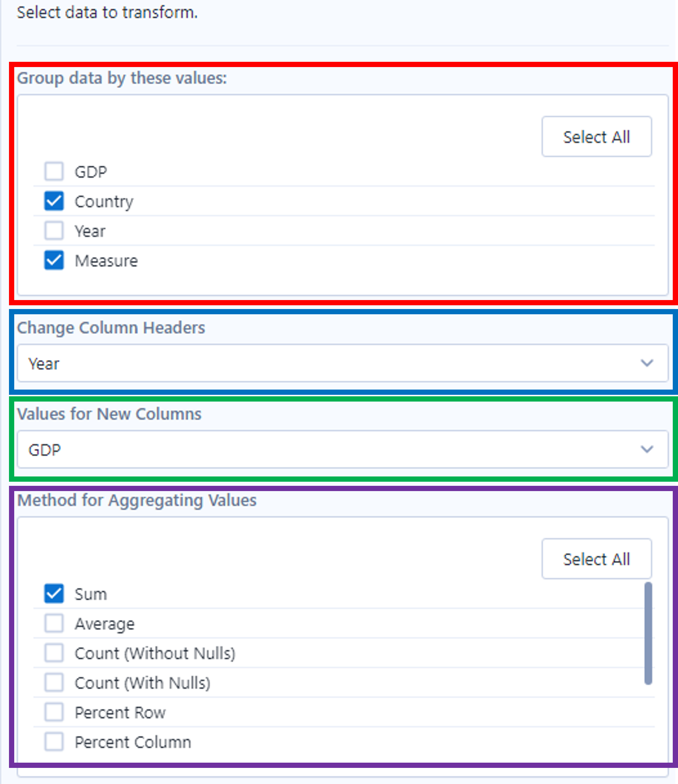678x784 pixels.
Task: Check the Year group-by checkbox
Action: point(54,230)
